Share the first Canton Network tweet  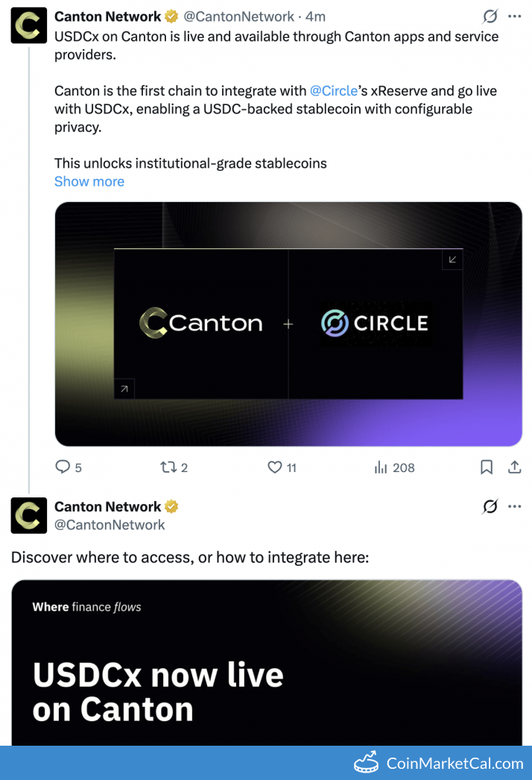[x=514, y=468]
